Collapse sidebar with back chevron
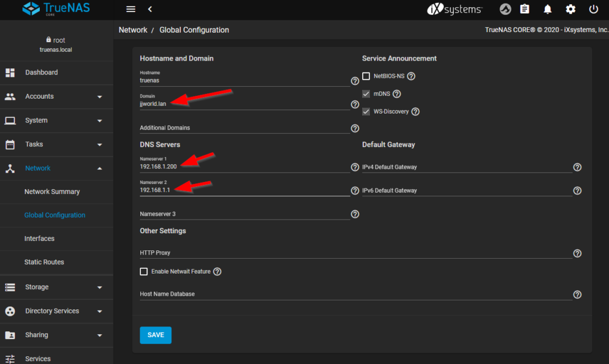 (x=150, y=9)
